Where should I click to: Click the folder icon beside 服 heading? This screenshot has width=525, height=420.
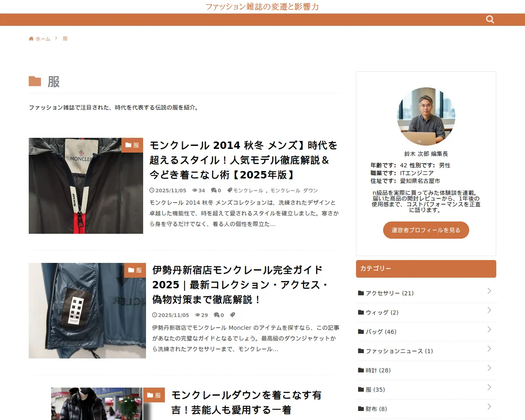coord(35,81)
